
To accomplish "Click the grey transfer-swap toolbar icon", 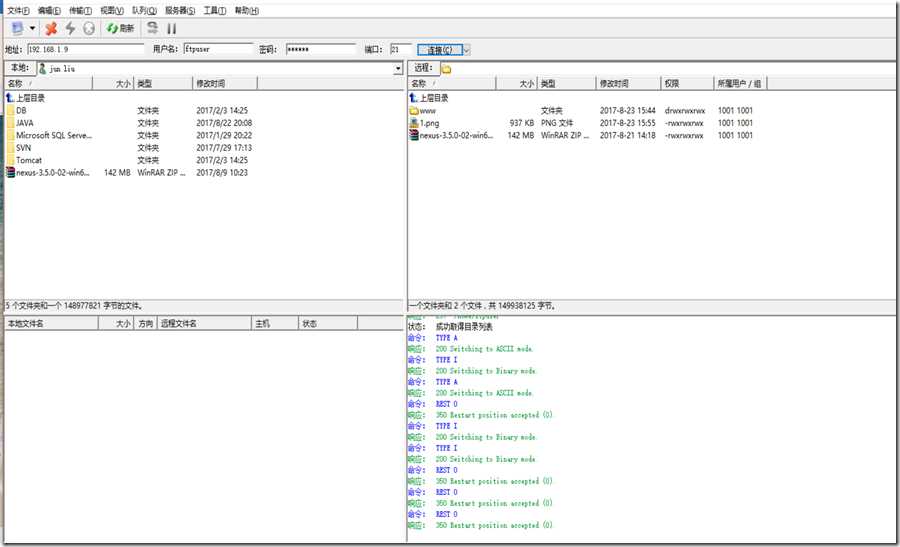I will [152, 28].
